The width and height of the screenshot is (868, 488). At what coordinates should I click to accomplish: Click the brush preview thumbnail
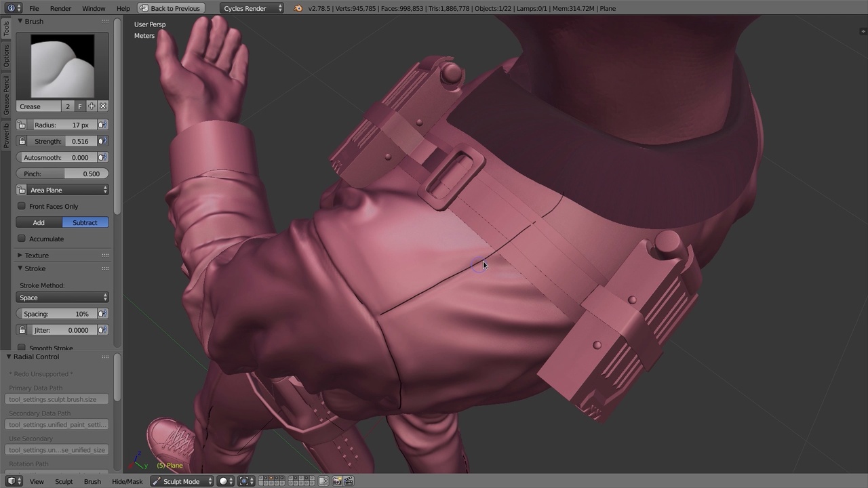pyautogui.click(x=62, y=66)
